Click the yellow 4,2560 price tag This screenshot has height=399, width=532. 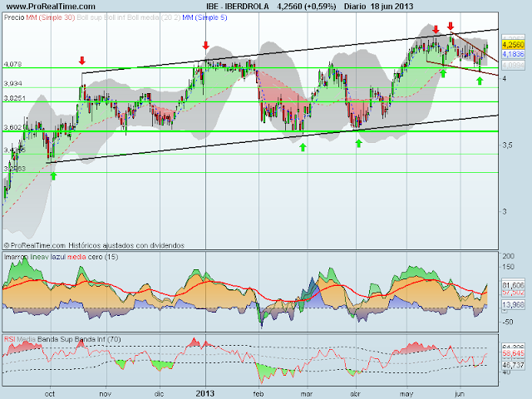(x=513, y=45)
